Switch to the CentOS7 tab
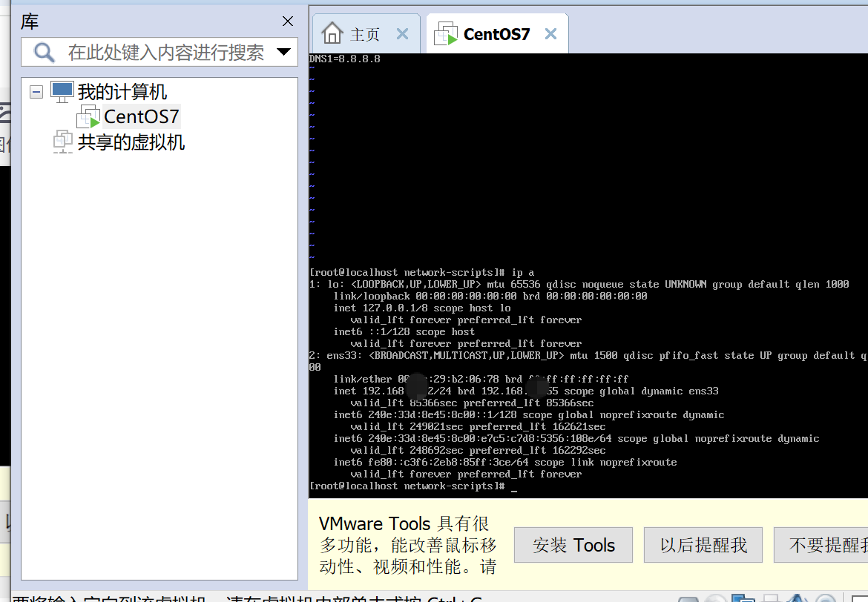Viewport: 868px width, 602px height. tap(497, 34)
